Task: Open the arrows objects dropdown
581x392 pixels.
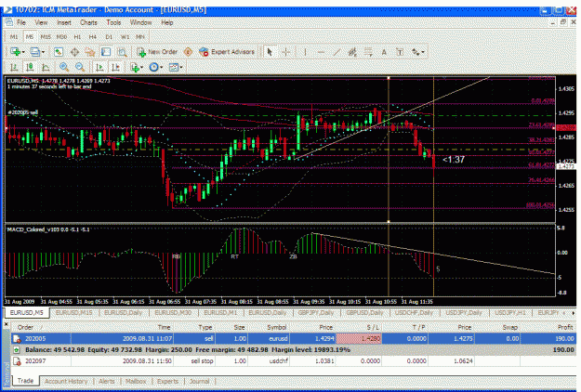Action: click(417, 52)
